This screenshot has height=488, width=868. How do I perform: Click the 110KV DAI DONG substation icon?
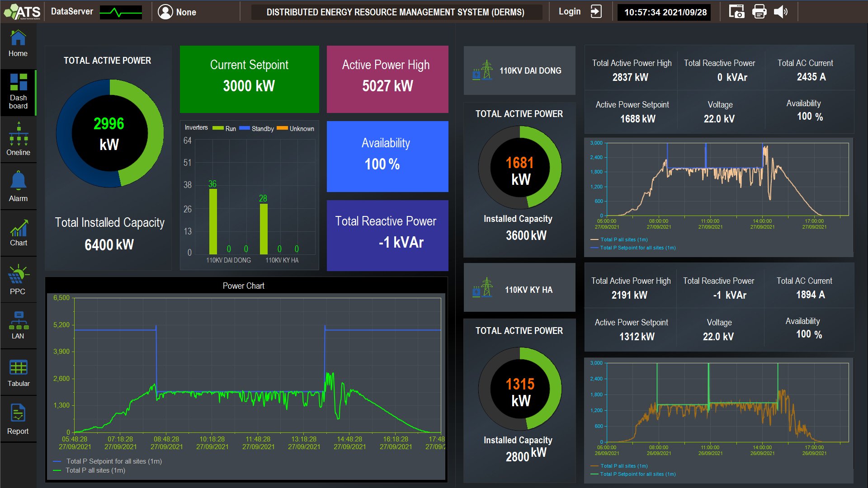(x=482, y=70)
